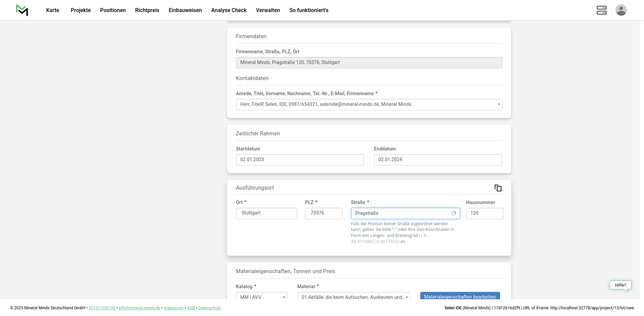Select Analyse Check in navigation
The image size is (644, 316).
pos(229,10)
